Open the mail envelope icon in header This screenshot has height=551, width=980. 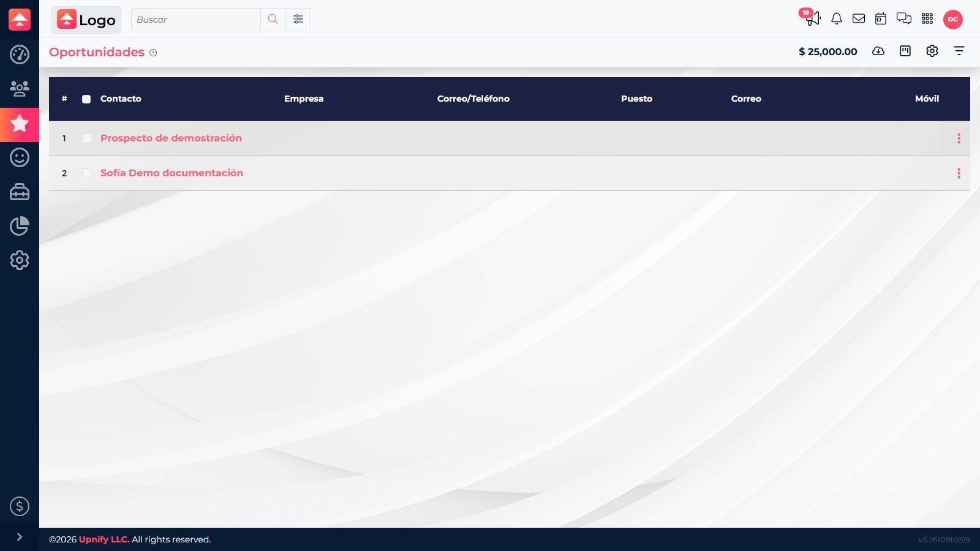click(859, 19)
